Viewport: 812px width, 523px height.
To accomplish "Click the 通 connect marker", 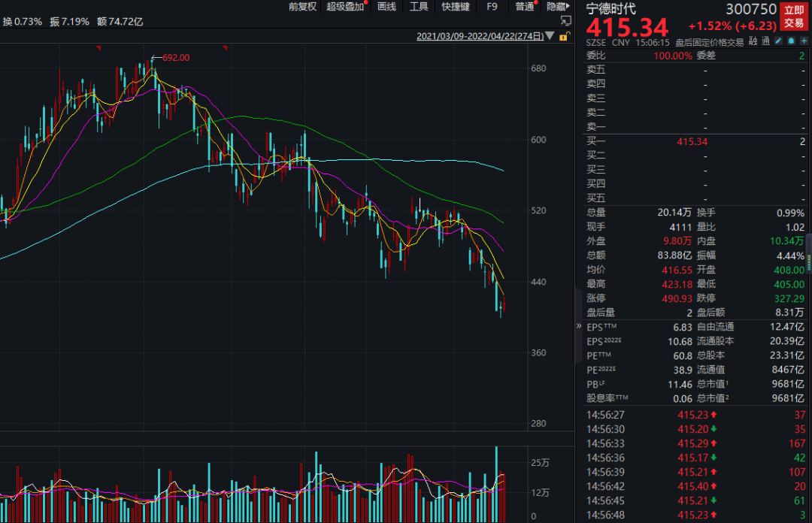I will click(x=765, y=42).
